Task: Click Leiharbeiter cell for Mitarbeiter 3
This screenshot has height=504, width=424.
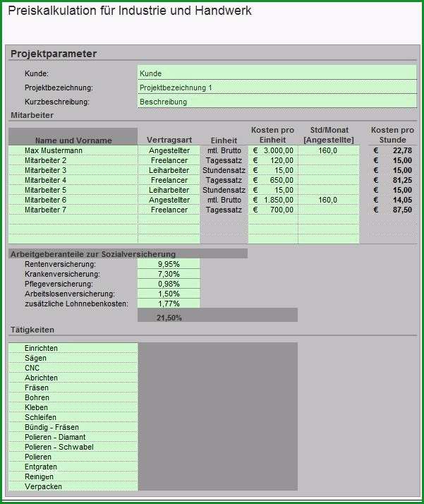Action: 169,170
